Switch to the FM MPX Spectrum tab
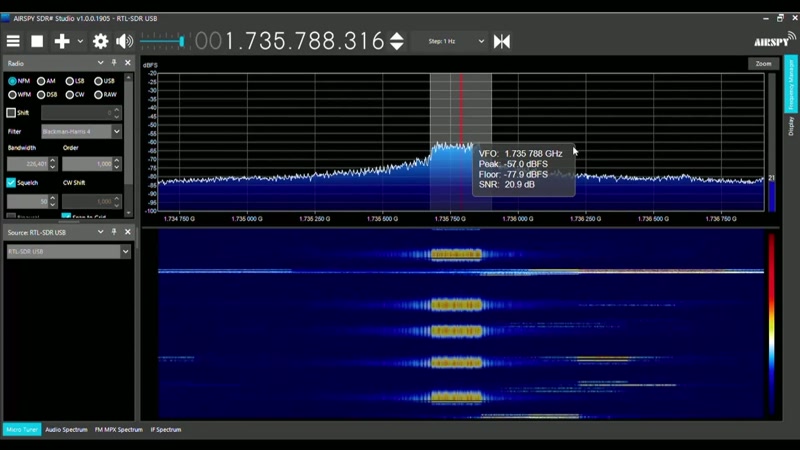 [x=118, y=430]
